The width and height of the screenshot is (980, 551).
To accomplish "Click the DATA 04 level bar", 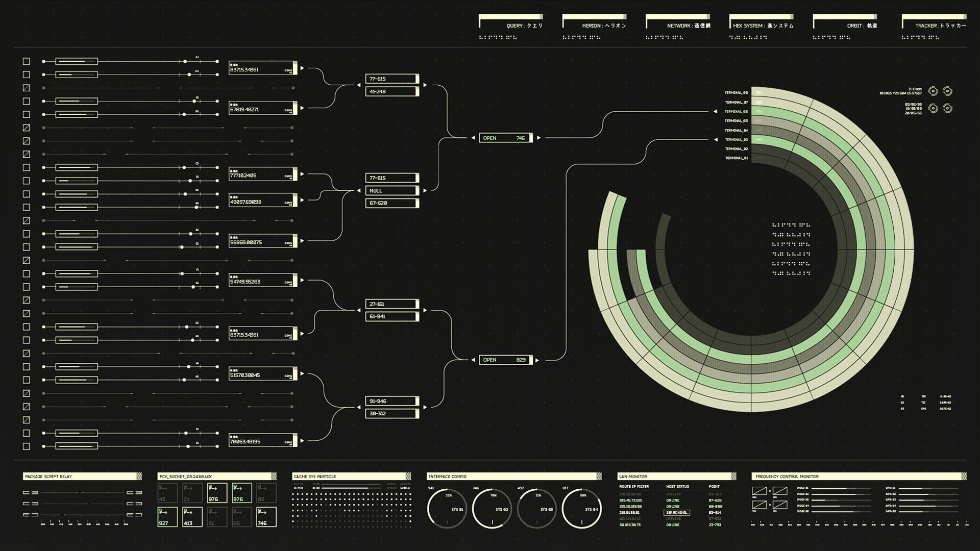I will click(928, 506).
